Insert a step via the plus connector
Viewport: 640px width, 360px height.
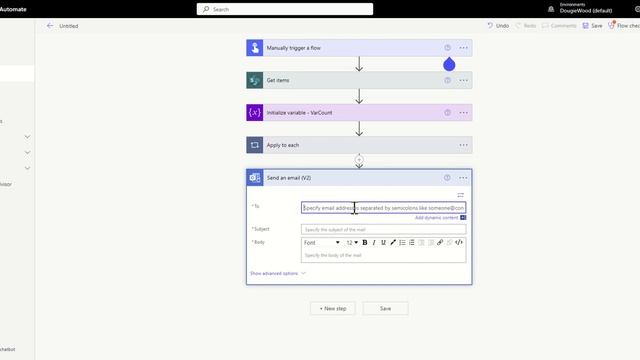point(359,160)
